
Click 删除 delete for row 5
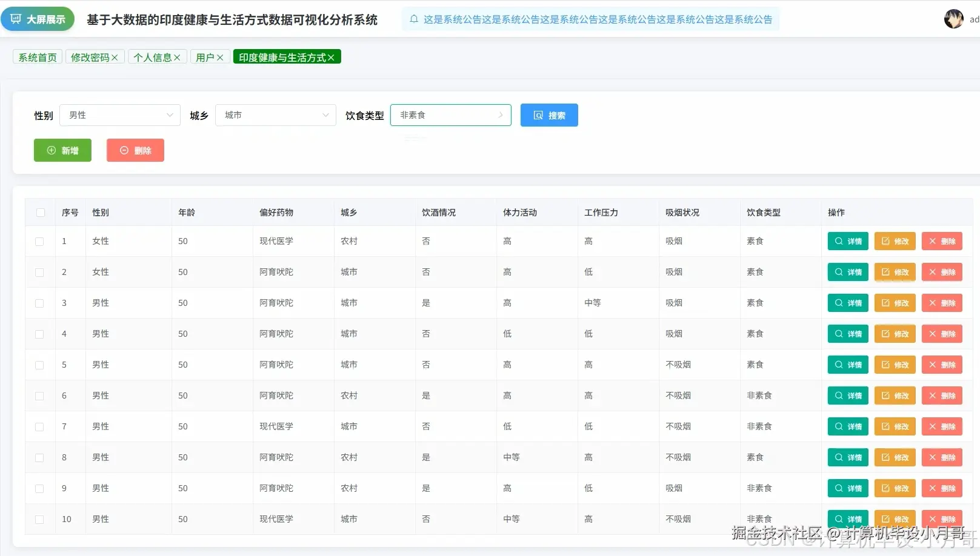(x=942, y=365)
